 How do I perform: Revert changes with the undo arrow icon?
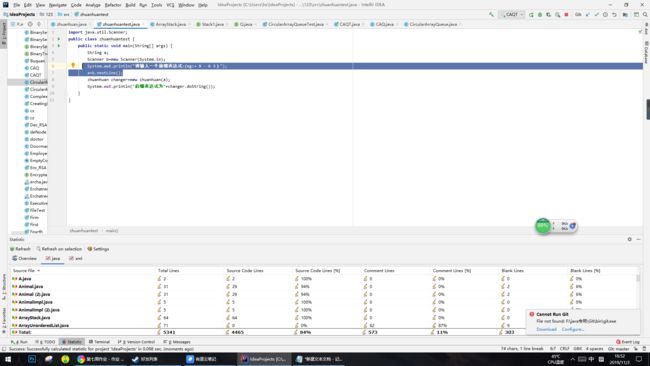tap(614, 15)
